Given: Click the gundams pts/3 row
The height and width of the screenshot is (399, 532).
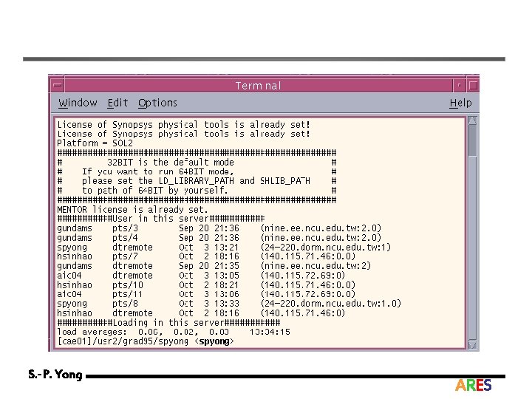Looking at the screenshot, I should pos(219,228).
